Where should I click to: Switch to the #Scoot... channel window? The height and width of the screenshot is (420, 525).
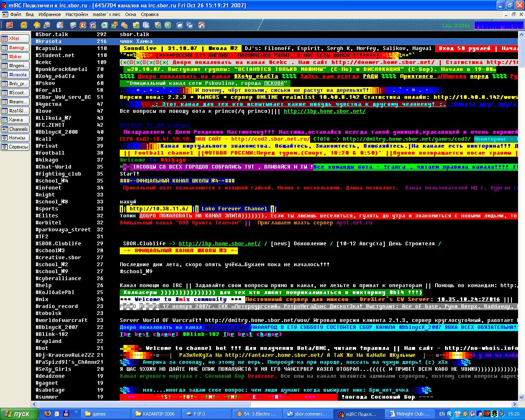point(15,93)
